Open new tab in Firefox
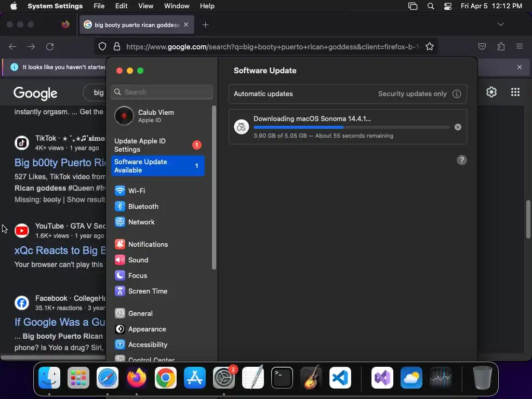This screenshot has height=399, width=532. click(205, 25)
